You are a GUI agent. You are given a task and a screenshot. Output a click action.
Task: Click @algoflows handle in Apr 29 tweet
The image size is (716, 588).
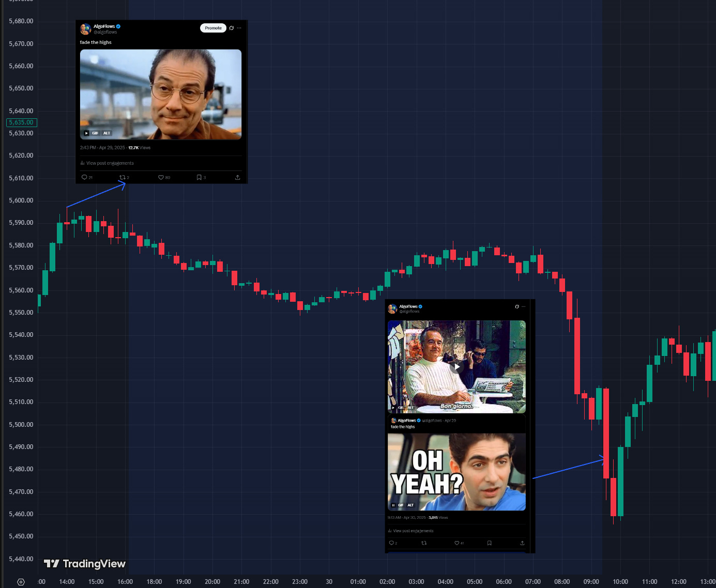coord(105,32)
